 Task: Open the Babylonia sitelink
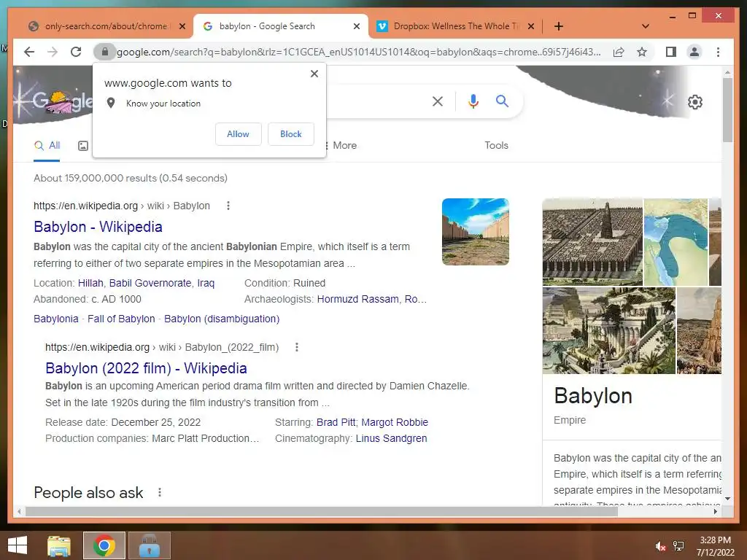pos(55,319)
